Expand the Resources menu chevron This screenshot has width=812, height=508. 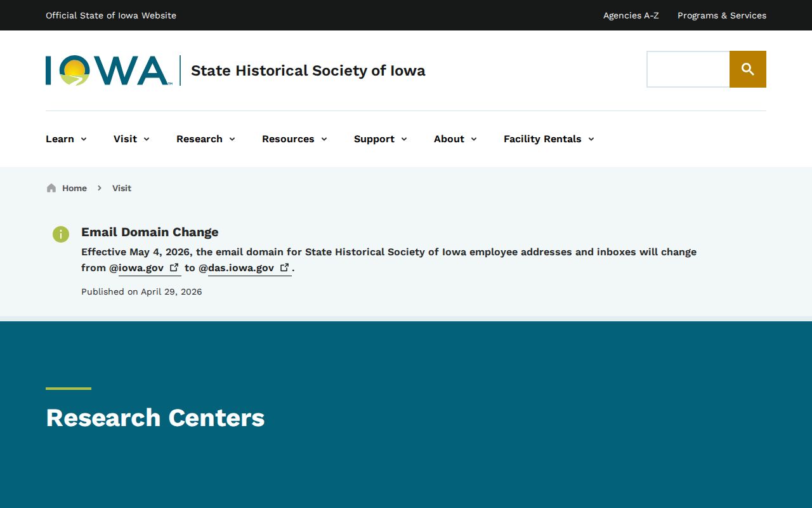click(x=324, y=139)
